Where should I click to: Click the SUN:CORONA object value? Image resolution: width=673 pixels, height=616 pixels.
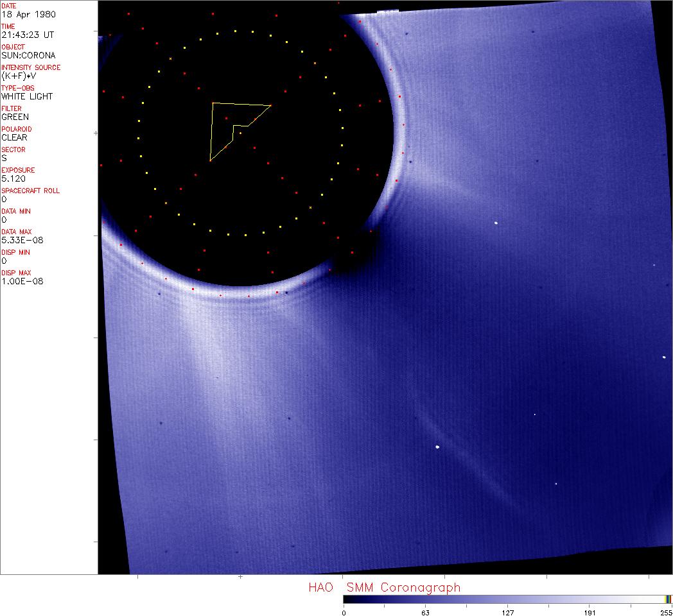tap(28, 55)
